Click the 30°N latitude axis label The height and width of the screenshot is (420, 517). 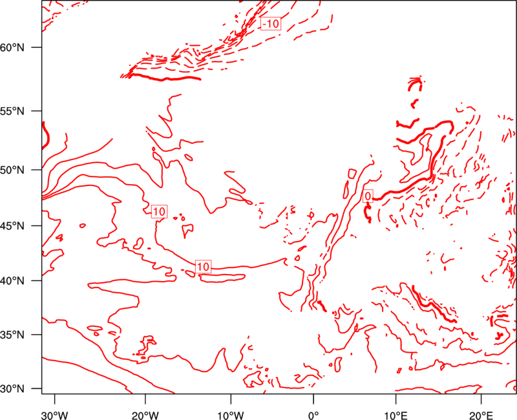tap(12, 389)
